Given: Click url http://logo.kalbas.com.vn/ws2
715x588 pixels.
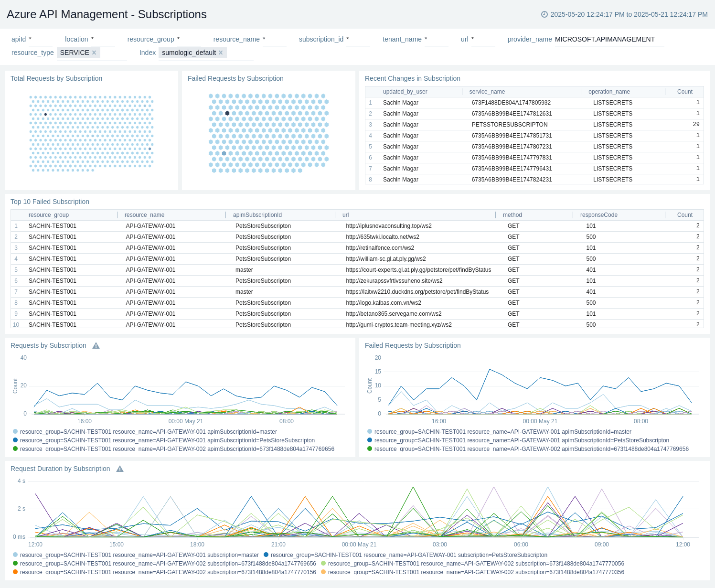Looking at the screenshot, I should 384,303.
